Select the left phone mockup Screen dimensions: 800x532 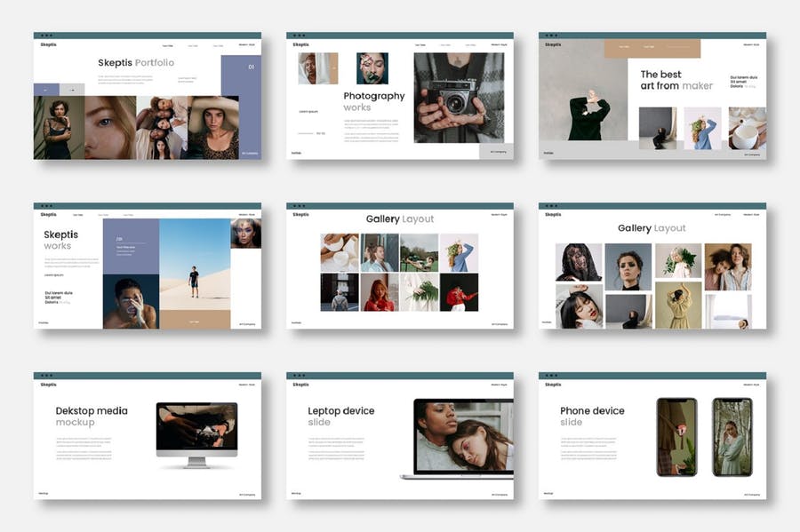[676, 437]
